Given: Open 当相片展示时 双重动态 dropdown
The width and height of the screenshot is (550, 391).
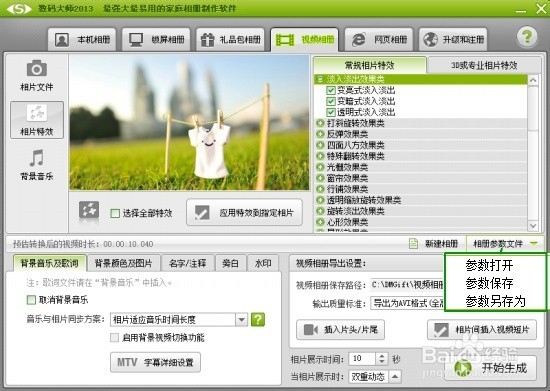Looking at the screenshot, I should 395,377.
